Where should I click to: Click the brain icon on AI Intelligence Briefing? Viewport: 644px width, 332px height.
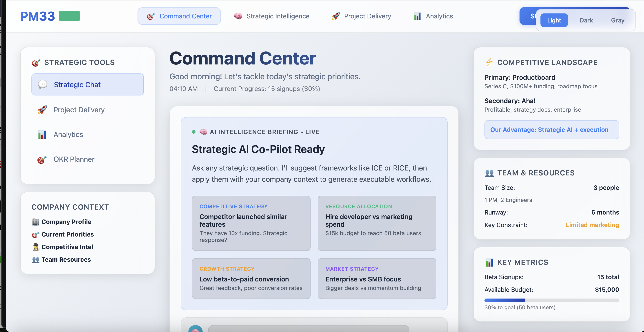point(203,132)
